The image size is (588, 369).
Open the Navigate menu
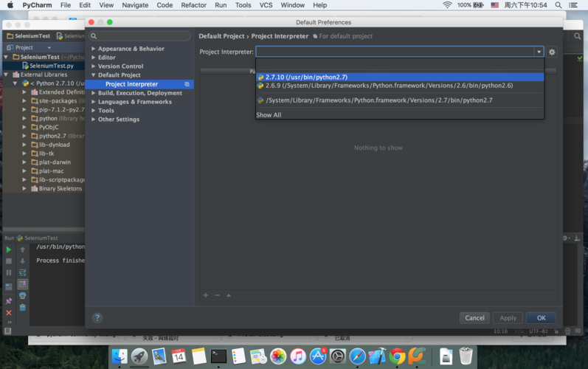[x=135, y=5]
